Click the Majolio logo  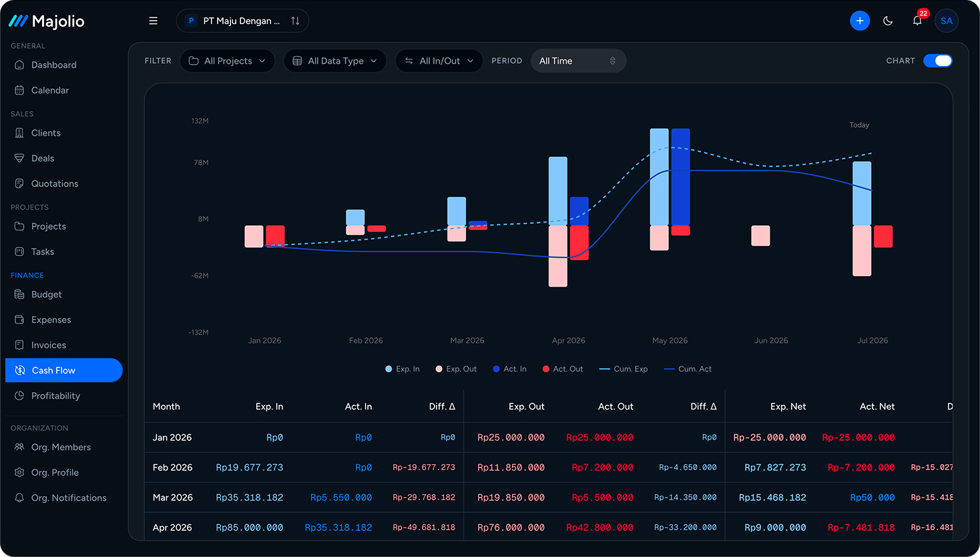coord(47,21)
